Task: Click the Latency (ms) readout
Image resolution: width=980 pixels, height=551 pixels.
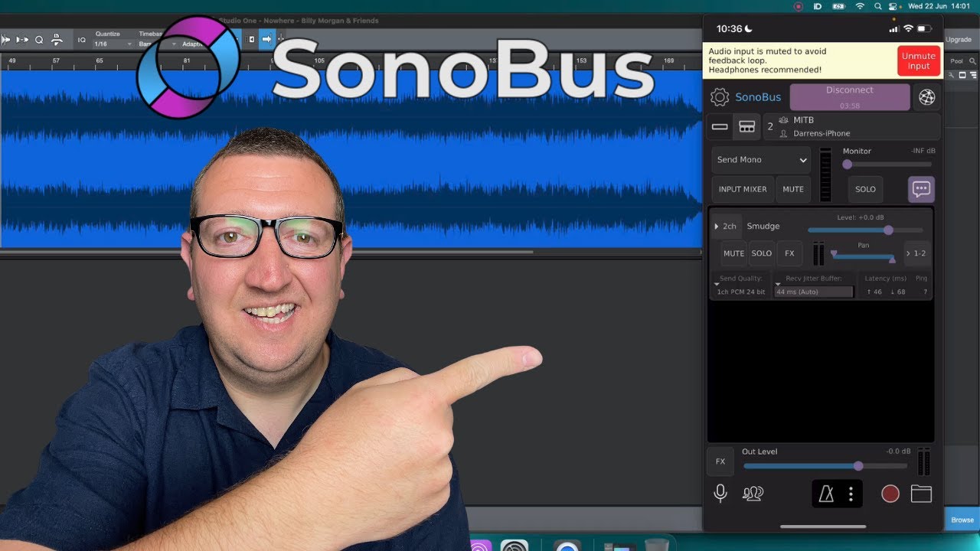Action: tap(885, 285)
